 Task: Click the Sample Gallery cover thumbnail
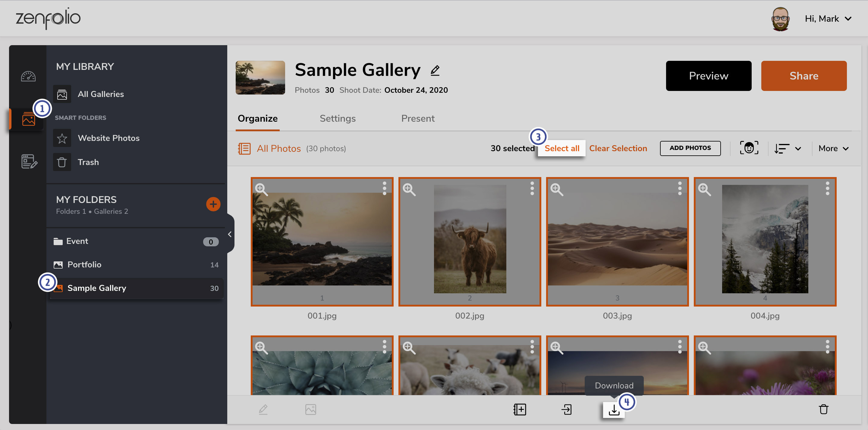tap(260, 77)
